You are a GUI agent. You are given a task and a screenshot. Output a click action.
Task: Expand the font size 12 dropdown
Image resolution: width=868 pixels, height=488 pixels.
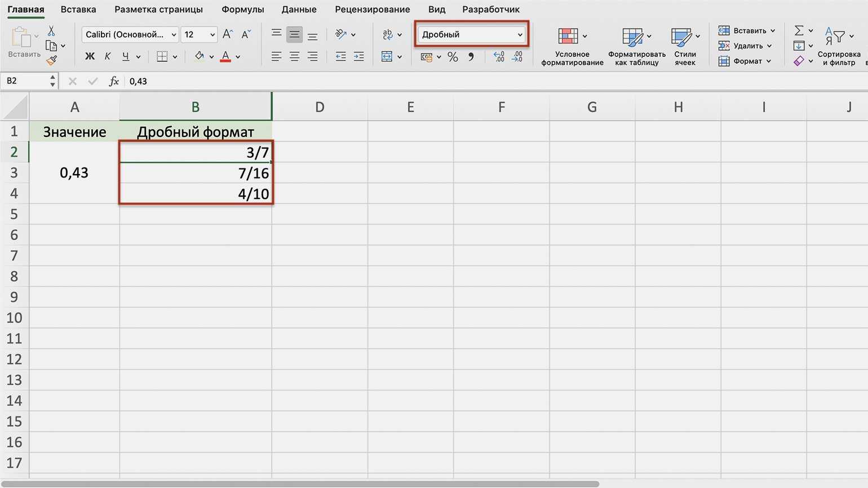click(212, 34)
